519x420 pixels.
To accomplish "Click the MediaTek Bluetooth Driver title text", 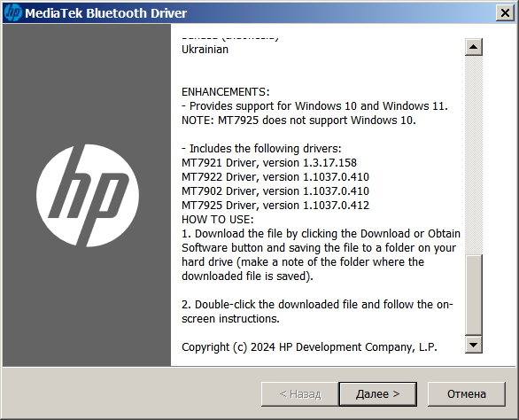I will (106, 13).
